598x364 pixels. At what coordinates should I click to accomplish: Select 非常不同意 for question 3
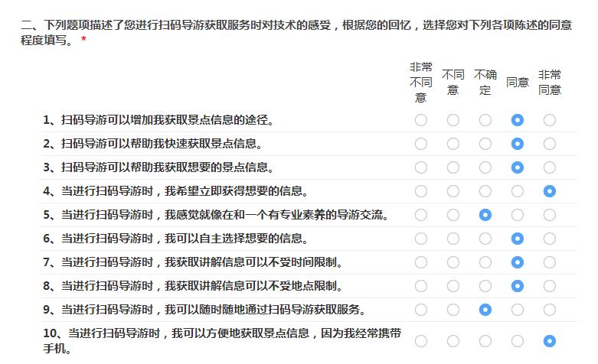[420, 167]
